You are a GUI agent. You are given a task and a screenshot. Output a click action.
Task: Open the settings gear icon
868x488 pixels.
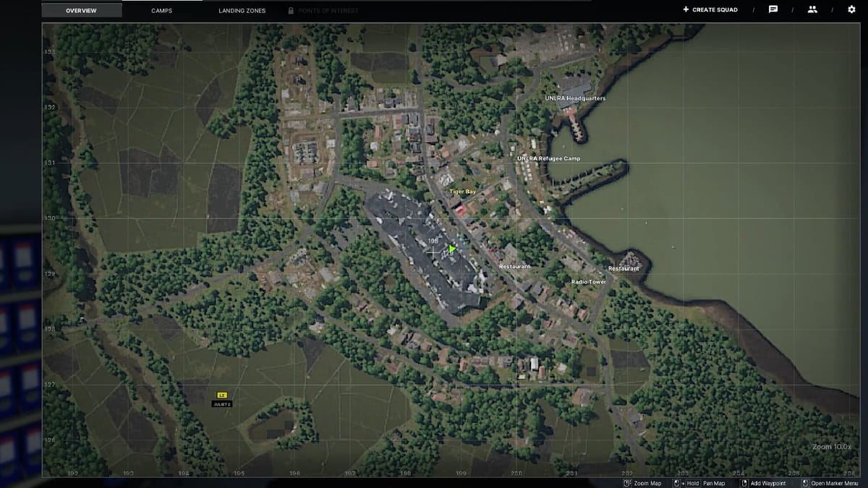pyautogui.click(x=851, y=9)
